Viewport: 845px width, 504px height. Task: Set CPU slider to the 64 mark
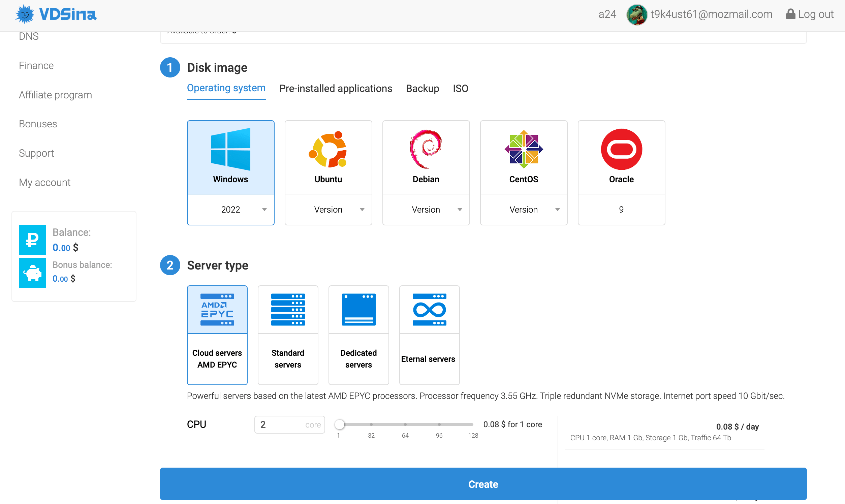(405, 424)
